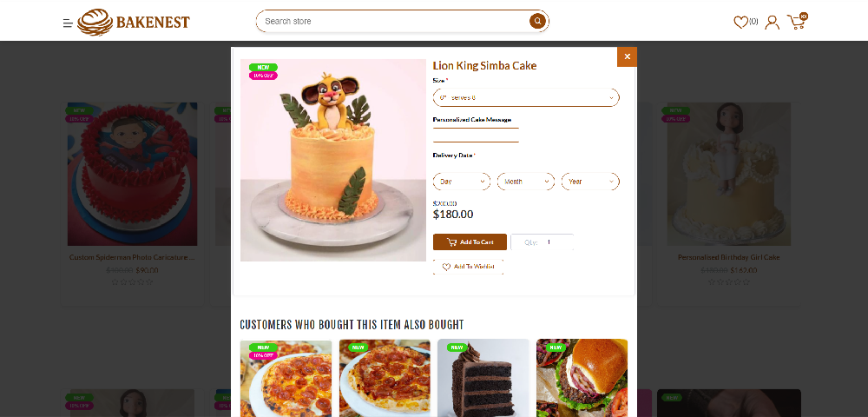The width and height of the screenshot is (868, 417).
Task: Open the wishlist heart icon in the header
Action: point(740,22)
